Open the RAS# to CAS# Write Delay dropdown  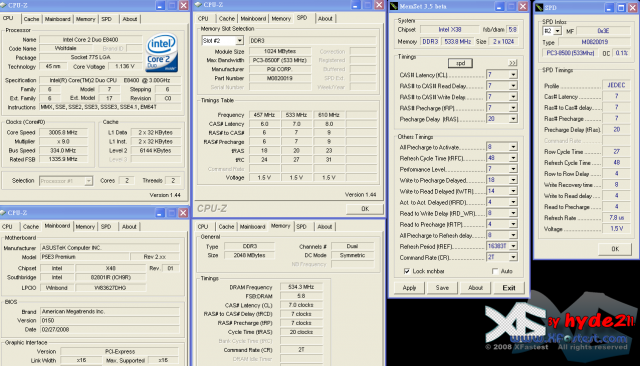tap(513, 97)
